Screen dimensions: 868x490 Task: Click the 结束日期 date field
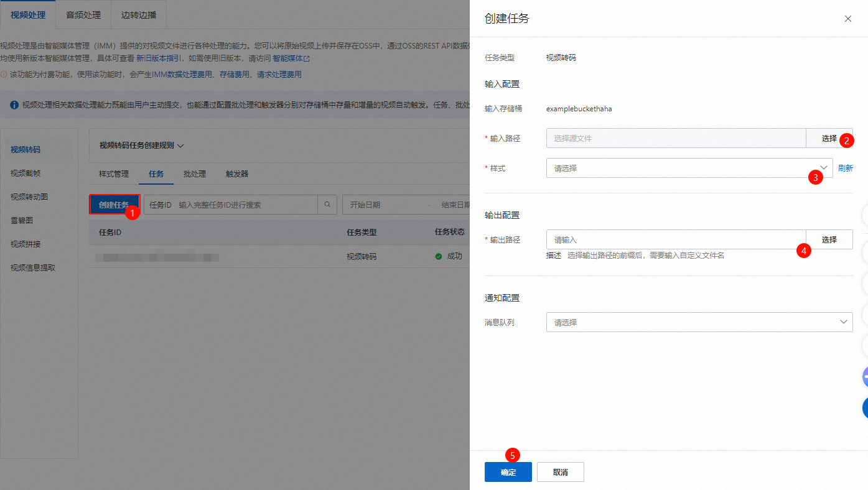click(x=455, y=205)
